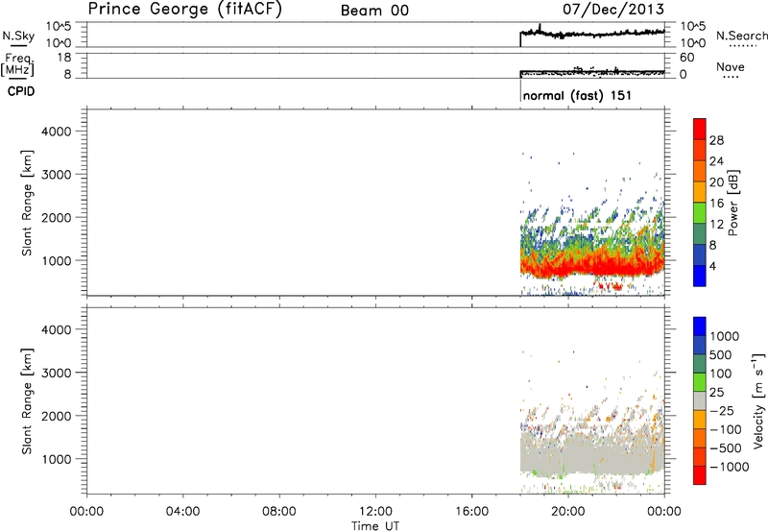Click the '12:00' time axis tick label

pos(375,511)
